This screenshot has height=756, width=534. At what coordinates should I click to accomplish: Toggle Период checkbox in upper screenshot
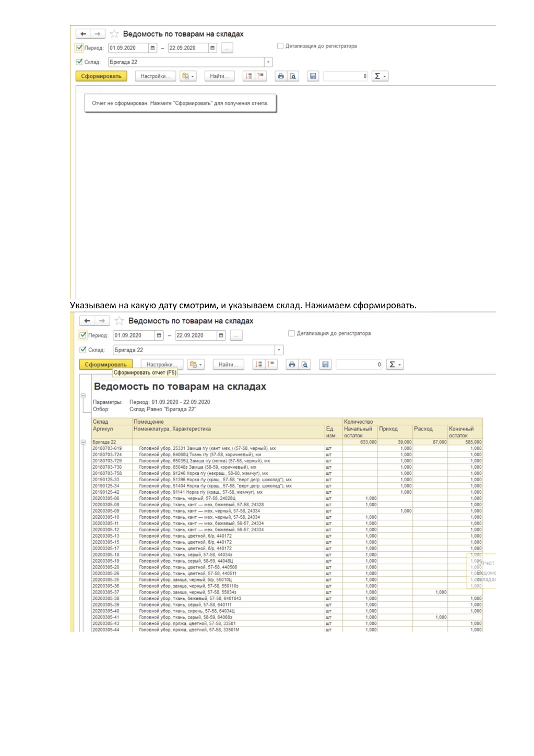coord(79,48)
